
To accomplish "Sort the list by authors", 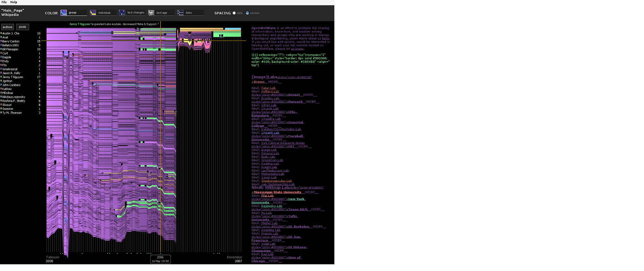I will (7, 27).
